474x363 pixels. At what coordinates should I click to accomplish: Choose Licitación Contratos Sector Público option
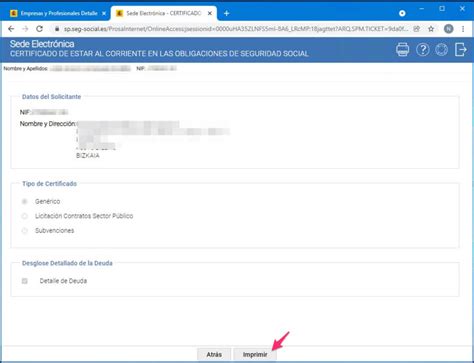[x=25, y=216]
